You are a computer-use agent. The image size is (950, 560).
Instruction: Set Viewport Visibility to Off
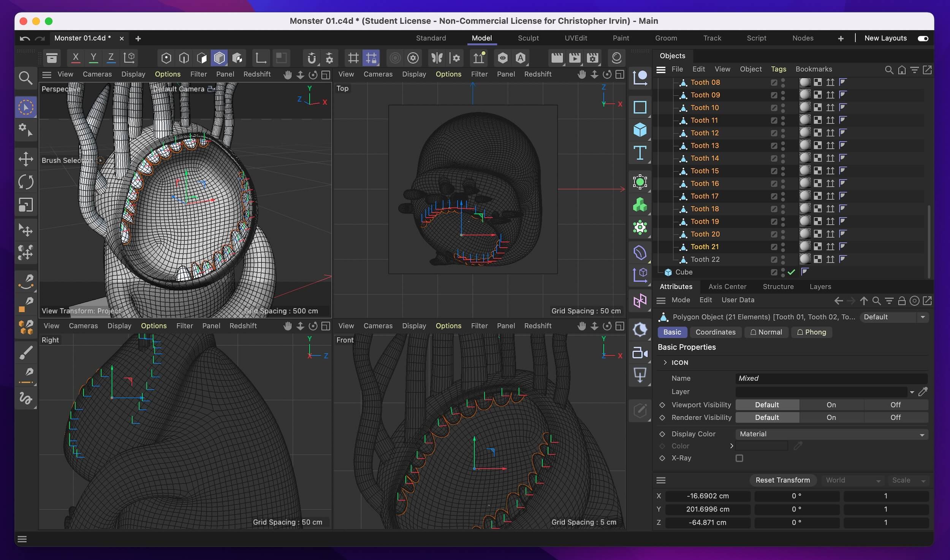(x=896, y=405)
